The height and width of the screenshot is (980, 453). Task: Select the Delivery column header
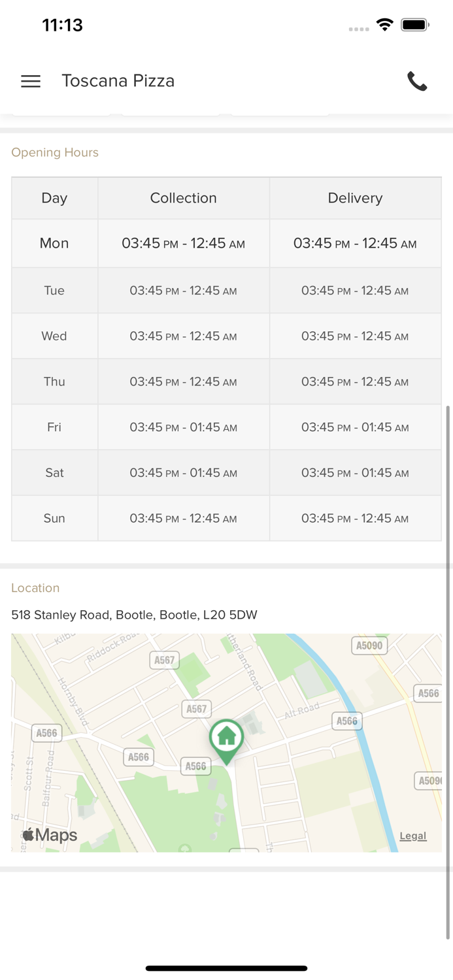pos(355,198)
